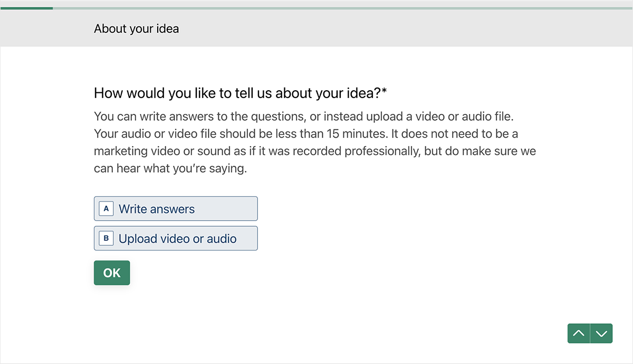Click the 'B' key hint badge

[x=106, y=238]
